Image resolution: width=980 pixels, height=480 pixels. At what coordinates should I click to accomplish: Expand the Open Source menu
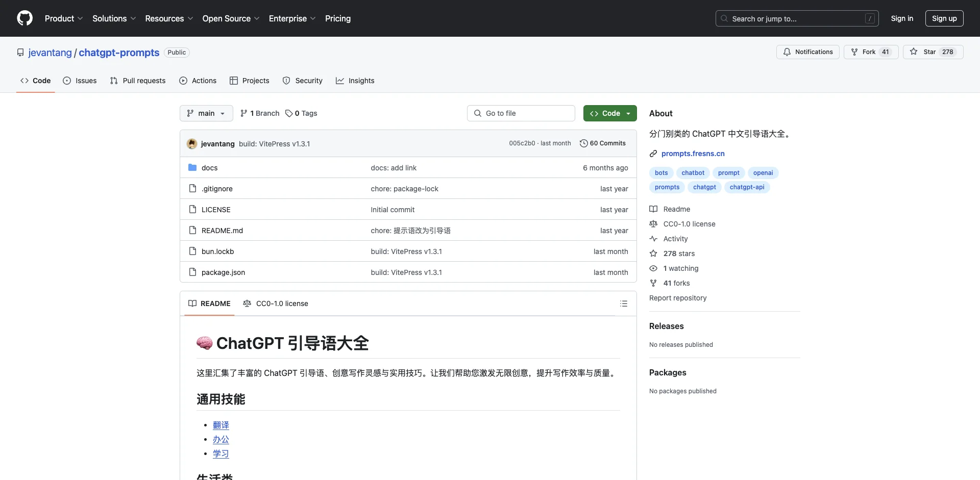[231, 18]
